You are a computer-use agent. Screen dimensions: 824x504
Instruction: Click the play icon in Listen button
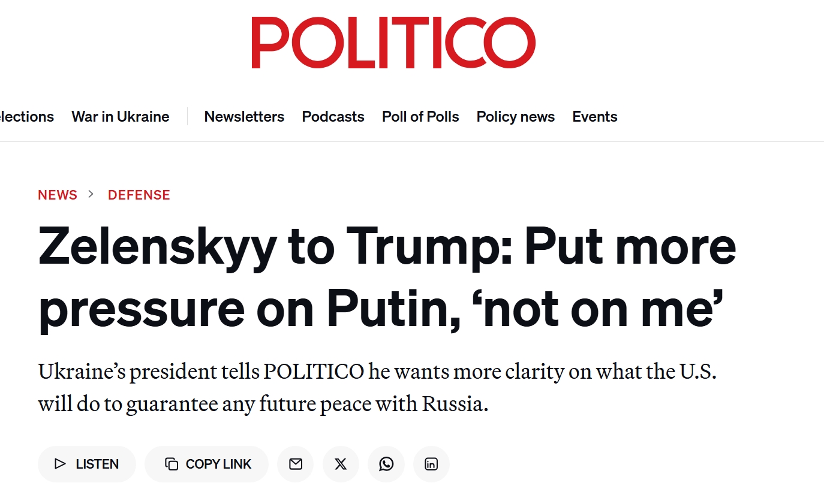pos(60,464)
